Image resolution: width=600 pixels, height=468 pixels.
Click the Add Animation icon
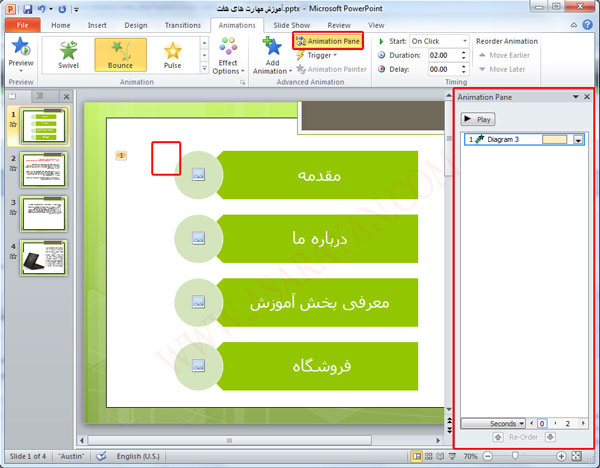click(x=270, y=51)
